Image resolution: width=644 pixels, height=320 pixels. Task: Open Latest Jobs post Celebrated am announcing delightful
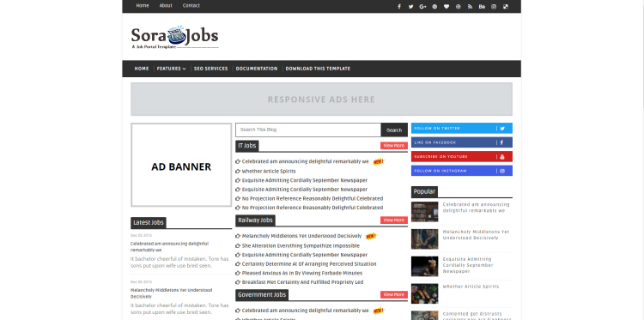click(x=170, y=246)
